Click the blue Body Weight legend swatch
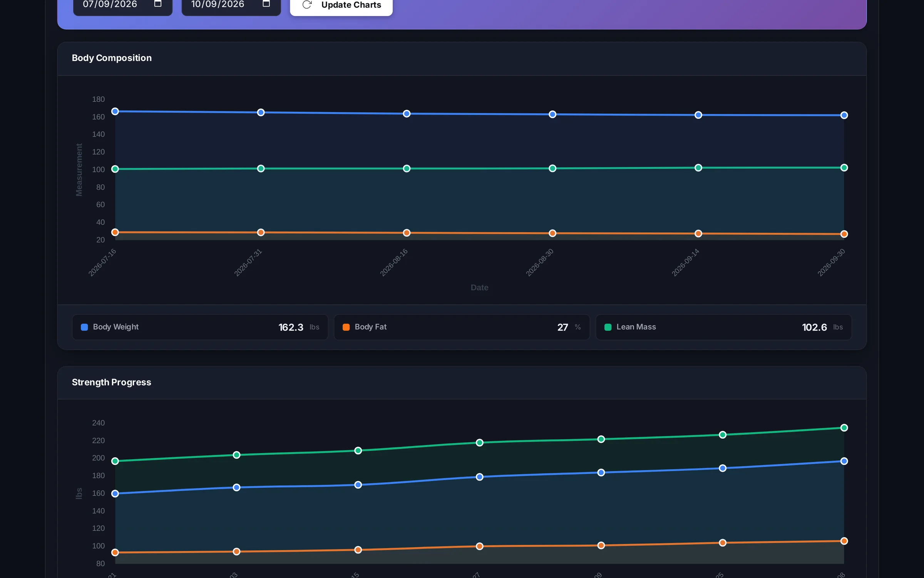Image resolution: width=924 pixels, height=578 pixels. 84,327
